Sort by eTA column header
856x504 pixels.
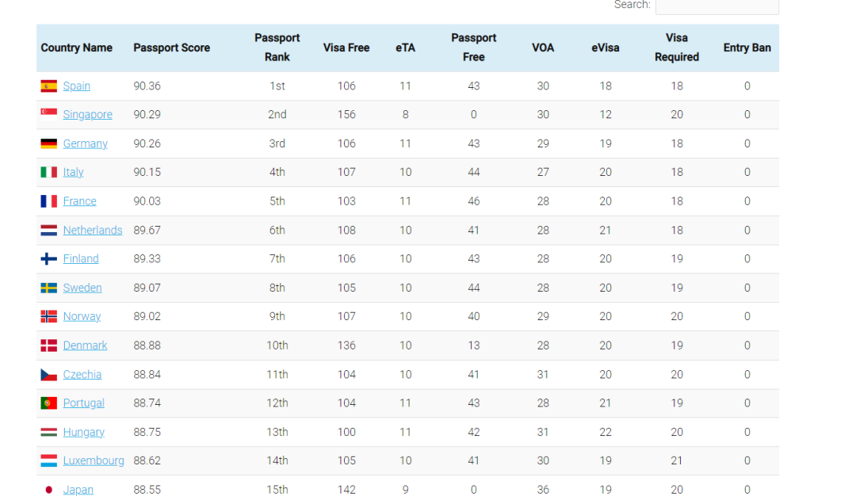[x=406, y=48]
